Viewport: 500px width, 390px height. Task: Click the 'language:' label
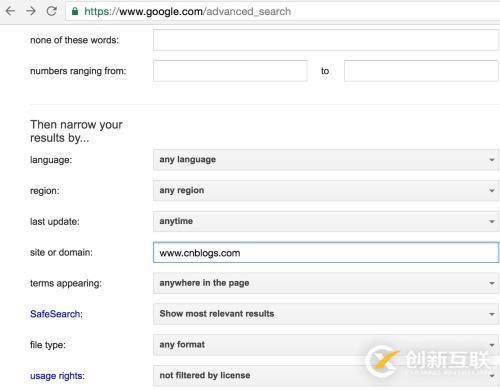tap(51, 160)
